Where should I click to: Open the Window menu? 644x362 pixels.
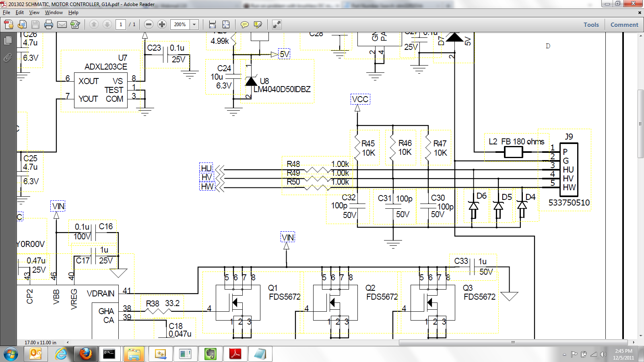pos(54,12)
